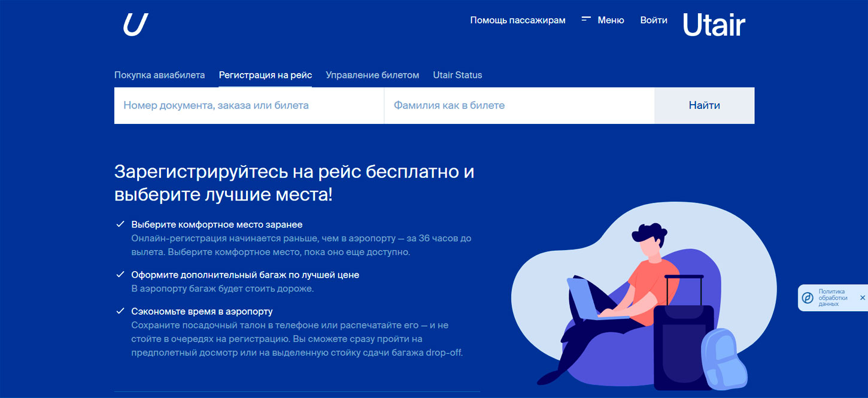Click checkmark beside "Выберите комфортное место заранее"
Image resolution: width=868 pixels, height=398 pixels.
(x=119, y=224)
